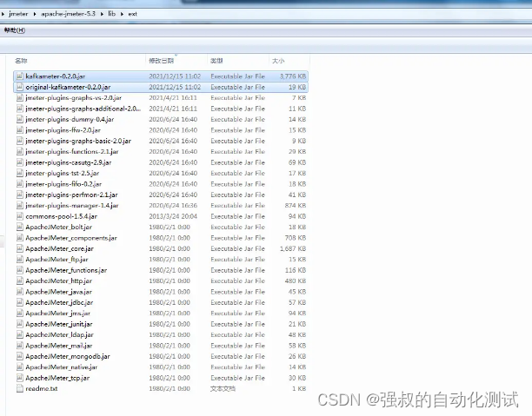Image resolution: width=532 pixels, height=416 pixels.
Task: Click the jmeter-plugins-perfmon-2.1.jar file icon
Action: (x=20, y=195)
